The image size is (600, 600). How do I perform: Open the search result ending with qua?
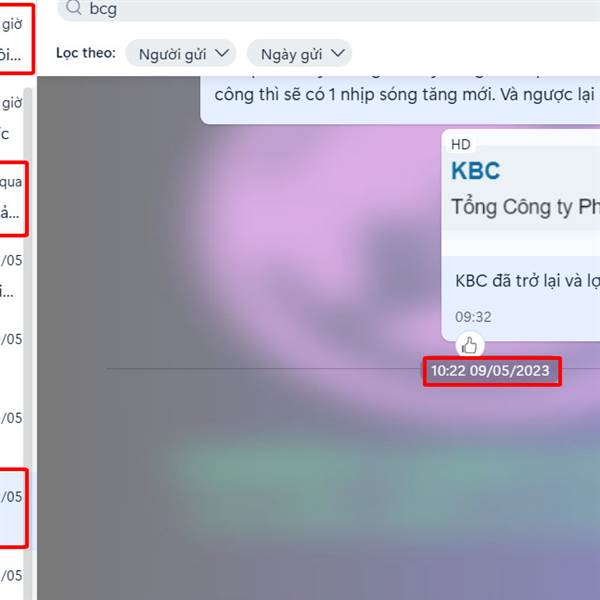(11, 198)
